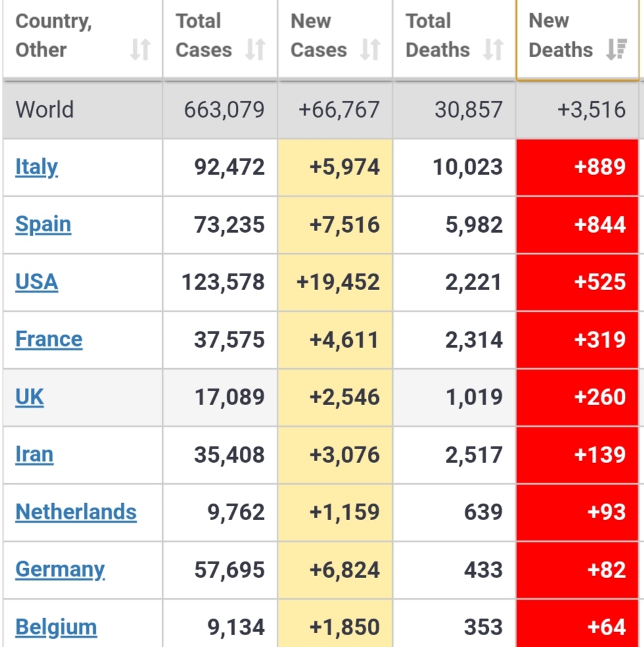This screenshot has width=644, height=647.
Task: Sort table by Total Cases arrows
Action: (x=255, y=50)
